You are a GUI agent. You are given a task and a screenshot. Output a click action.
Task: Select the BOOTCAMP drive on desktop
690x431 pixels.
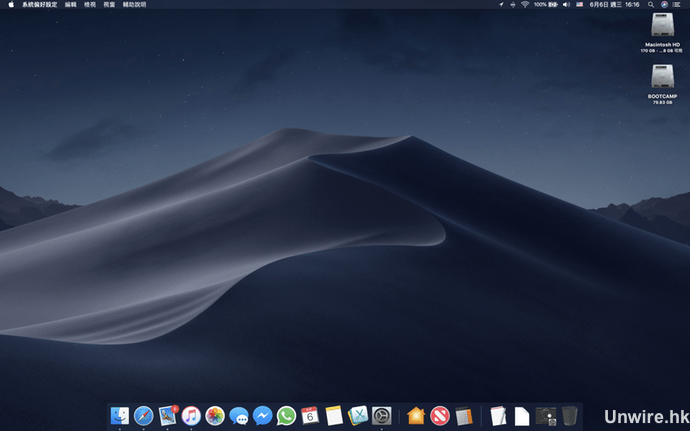[663, 76]
